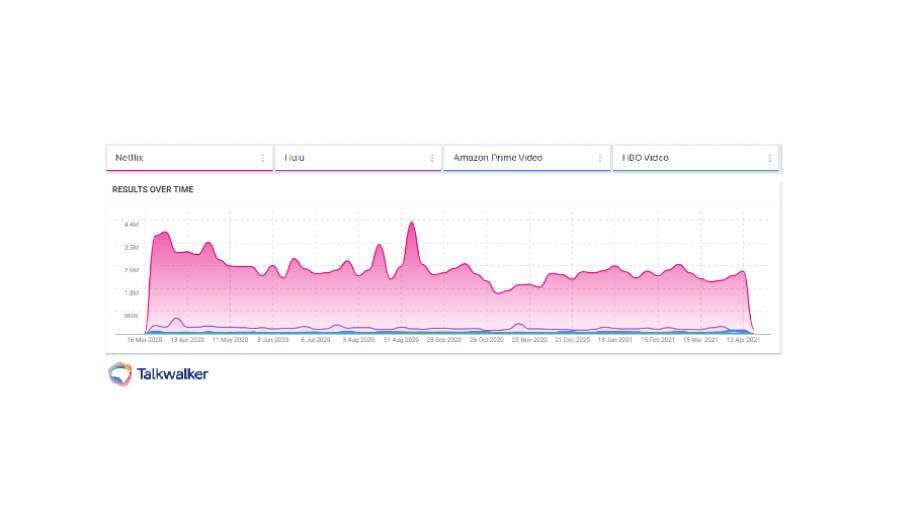Select the HBO Video tab
This screenshot has height=518, width=920.
point(696,158)
